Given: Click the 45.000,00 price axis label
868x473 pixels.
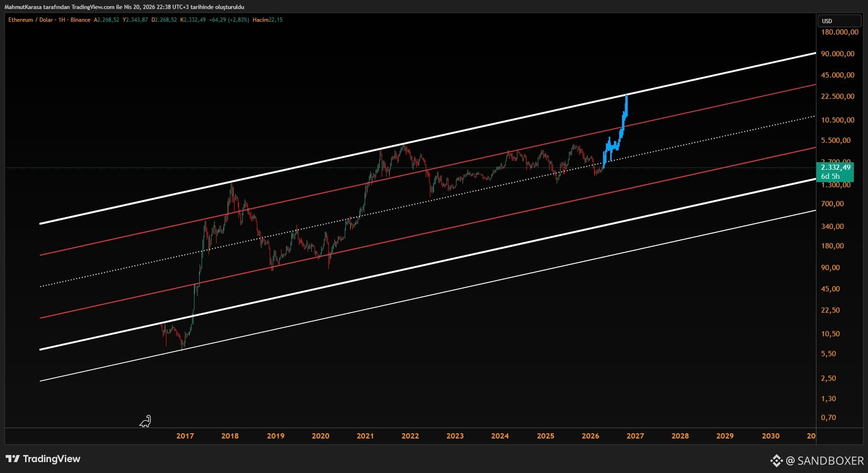Looking at the screenshot, I should 838,75.
